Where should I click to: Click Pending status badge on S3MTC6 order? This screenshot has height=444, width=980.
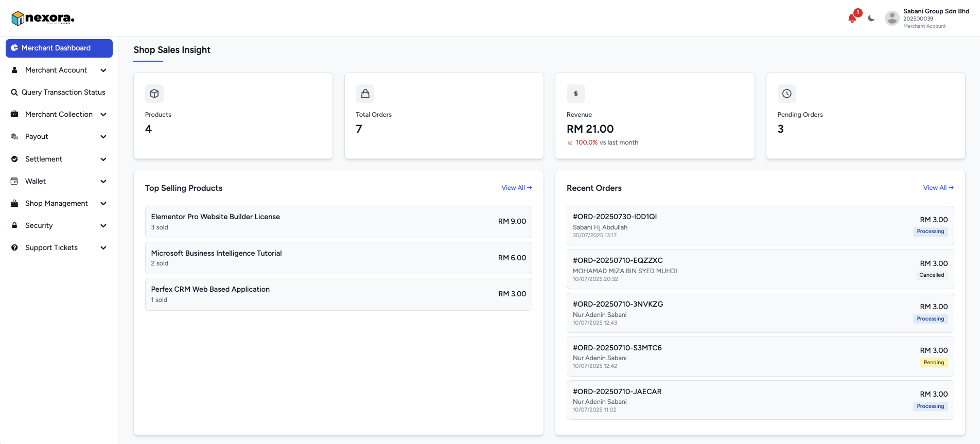(x=934, y=363)
